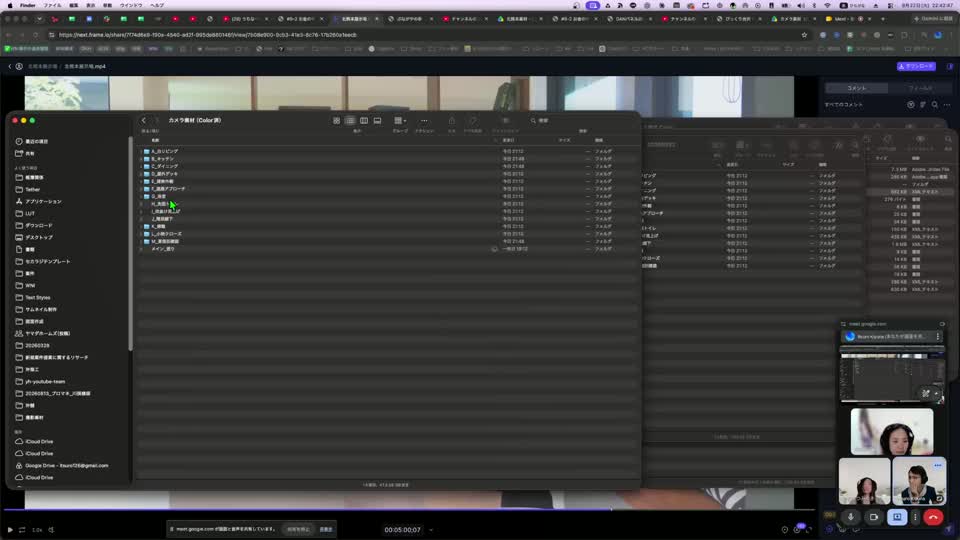Select the M_ folder row in list
Screen dimensions: 960x540
click(386, 241)
